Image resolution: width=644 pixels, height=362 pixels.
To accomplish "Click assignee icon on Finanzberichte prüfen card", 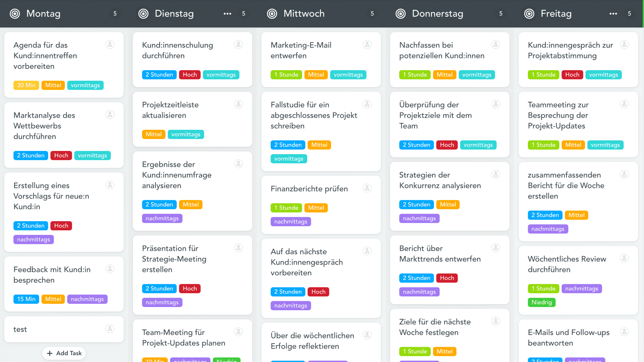I will point(367,188).
